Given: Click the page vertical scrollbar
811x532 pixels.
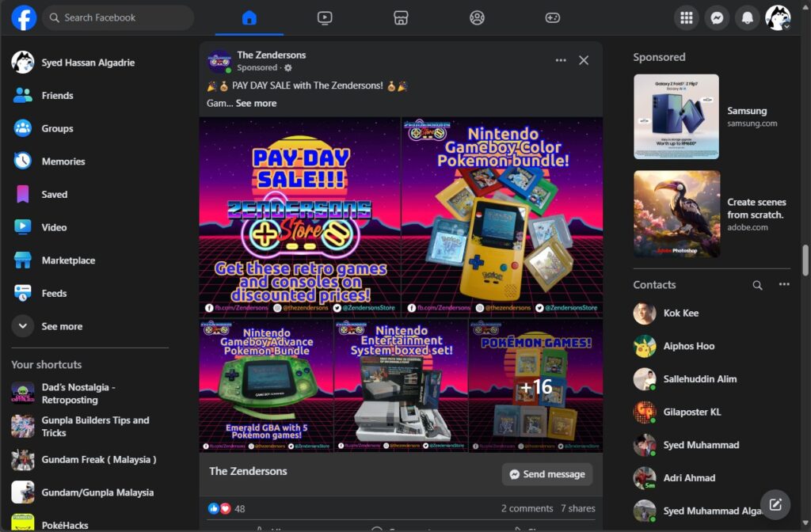Looking at the screenshot, I should (x=805, y=261).
